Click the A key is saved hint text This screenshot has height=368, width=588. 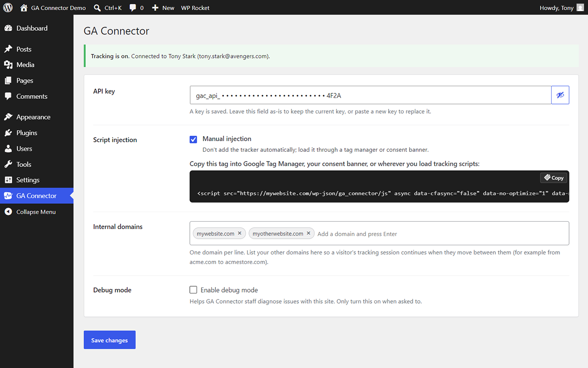tap(310, 111)
